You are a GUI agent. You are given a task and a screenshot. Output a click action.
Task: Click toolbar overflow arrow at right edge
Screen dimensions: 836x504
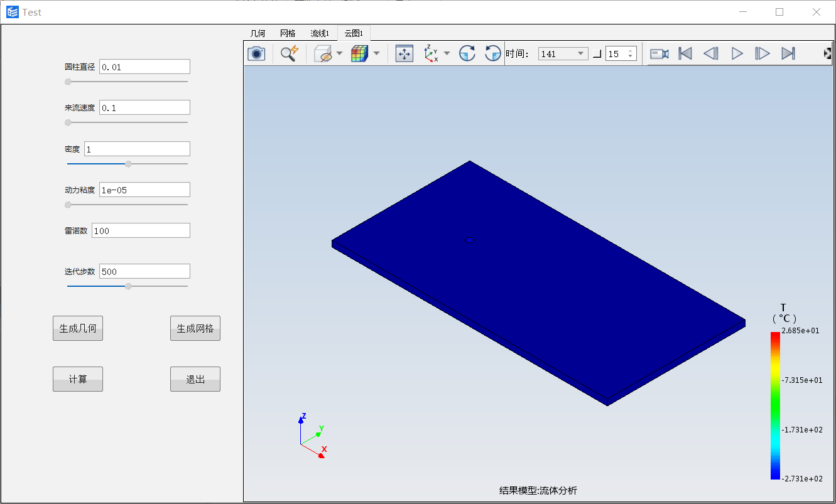tap(827, 54)
